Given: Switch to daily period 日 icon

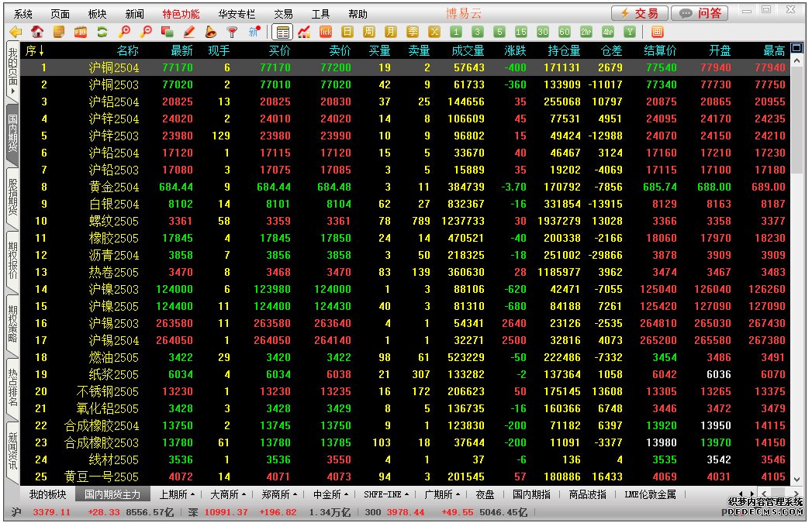Looking at the screenshot, I should coord(347,32).
